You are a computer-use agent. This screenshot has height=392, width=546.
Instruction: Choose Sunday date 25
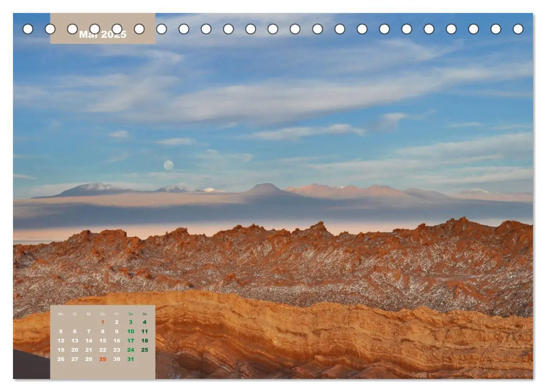(x=145, y=350)
